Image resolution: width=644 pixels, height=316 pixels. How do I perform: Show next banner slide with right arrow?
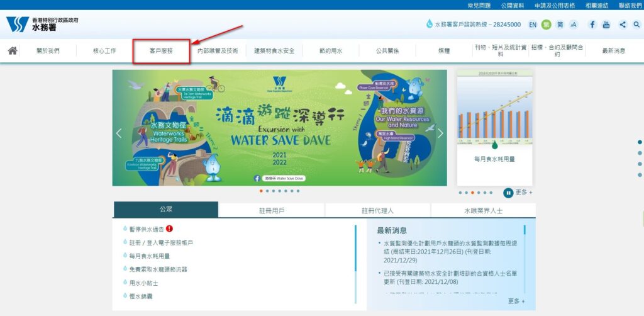pos(440,133)
